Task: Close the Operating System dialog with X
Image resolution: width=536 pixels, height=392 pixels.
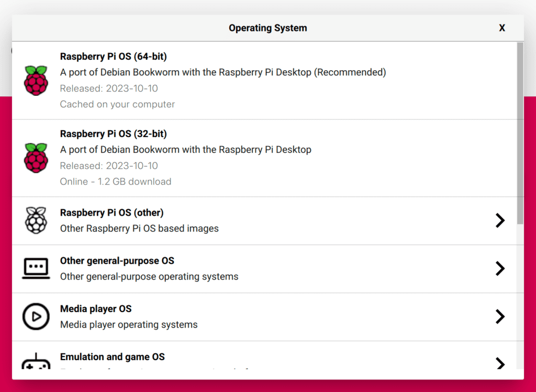Action: coord(502,28)
